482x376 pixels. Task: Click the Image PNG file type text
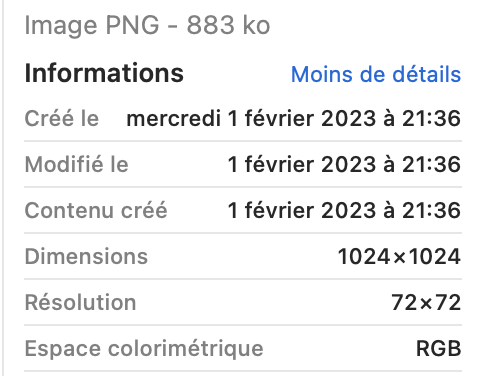(92, 26)
